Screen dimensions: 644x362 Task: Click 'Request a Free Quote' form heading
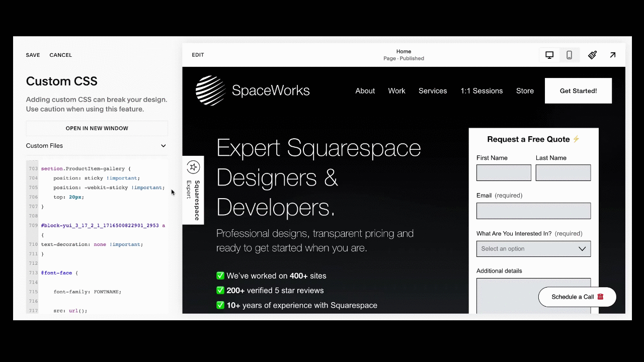533,139
